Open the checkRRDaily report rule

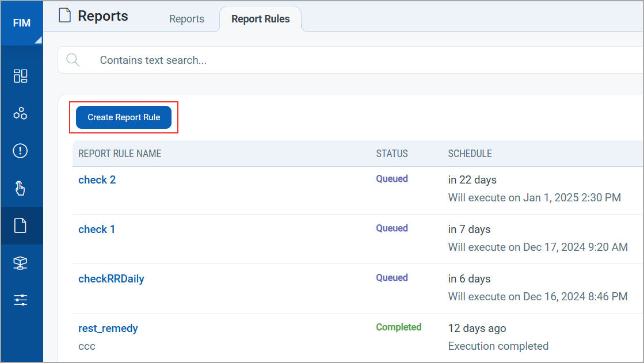coord(111,279)
